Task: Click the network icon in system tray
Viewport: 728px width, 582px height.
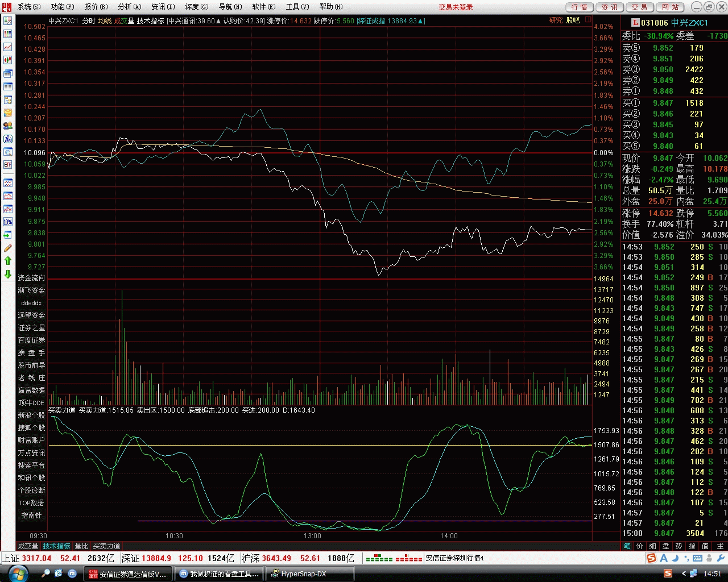Action: click(x=693, y=573)
